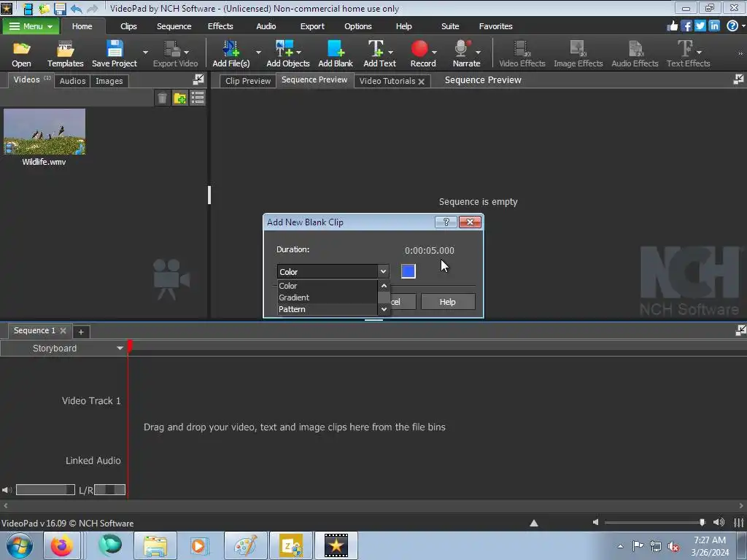Image resolution: width=747 pixels, height=560 pixels.
Task: Select Pattern in dropdown list
Action: [328, 309]
